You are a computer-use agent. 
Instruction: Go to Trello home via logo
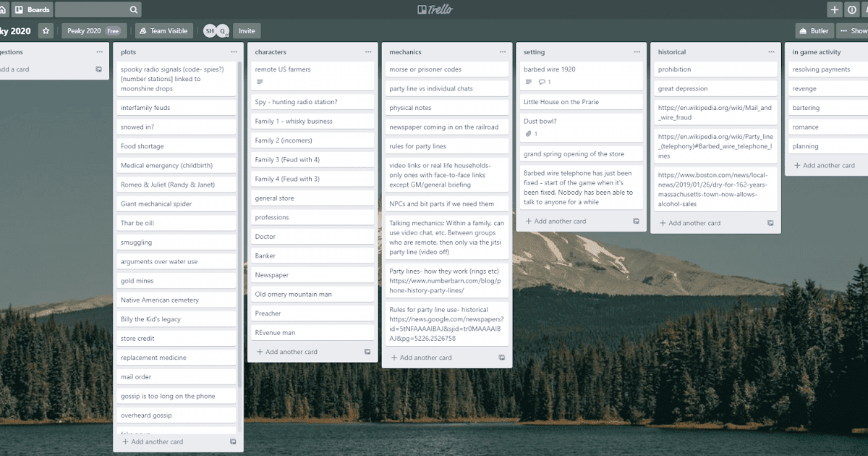pyautogui.click(x=434, y=9)
